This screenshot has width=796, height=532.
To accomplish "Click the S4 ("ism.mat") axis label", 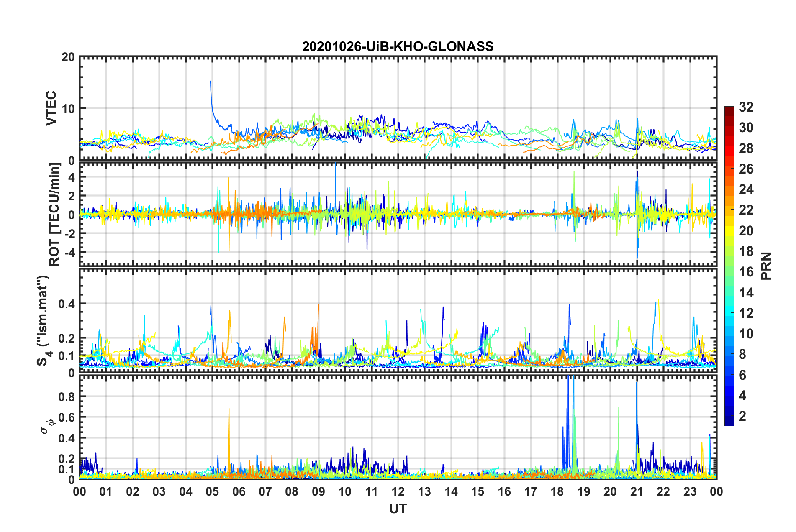I will click(x=44, y=320).
